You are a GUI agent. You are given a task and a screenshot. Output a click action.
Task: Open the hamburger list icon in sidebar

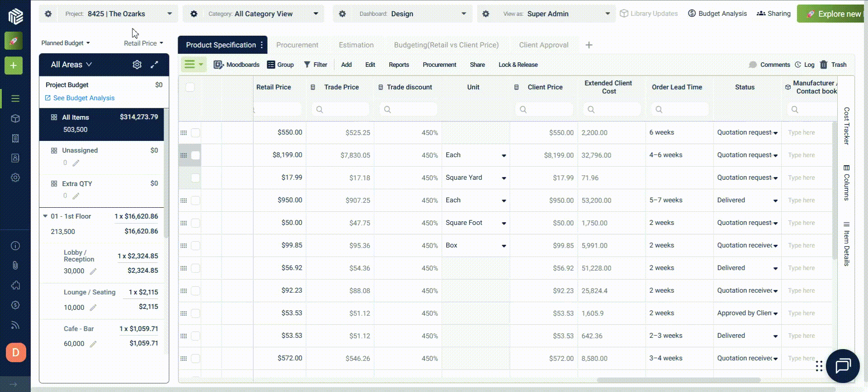tap(15, 98)
